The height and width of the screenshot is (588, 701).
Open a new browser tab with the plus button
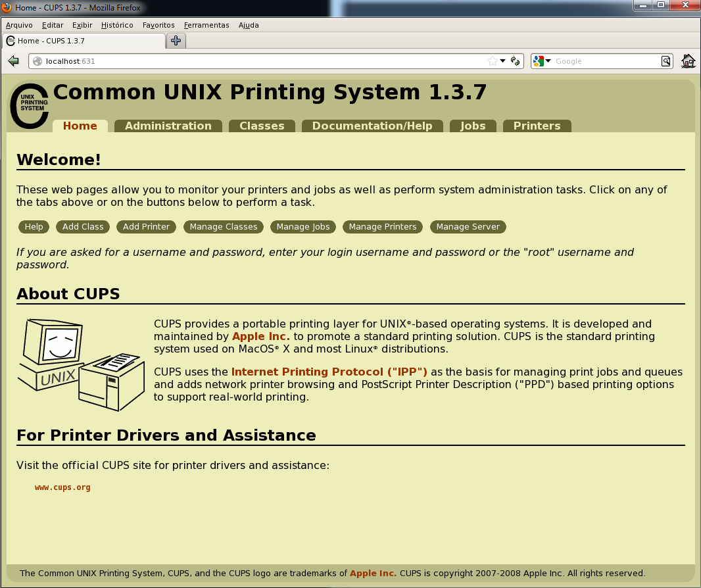click(x=176, y=40)
